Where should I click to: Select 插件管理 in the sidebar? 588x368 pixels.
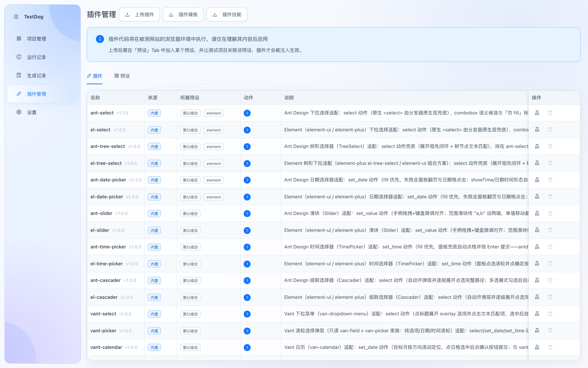pyautogui.click(x=42, y=94)
